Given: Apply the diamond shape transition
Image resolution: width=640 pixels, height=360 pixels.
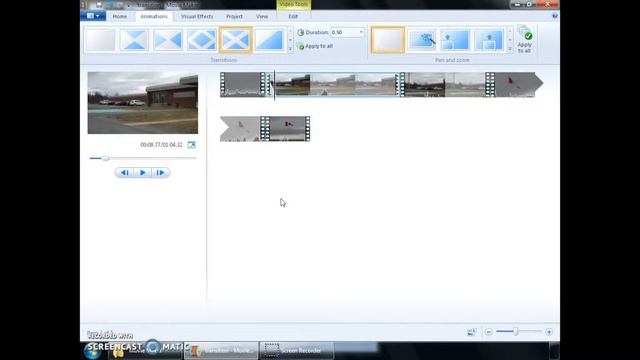Looking at the screenshot, I should point(201,40).
